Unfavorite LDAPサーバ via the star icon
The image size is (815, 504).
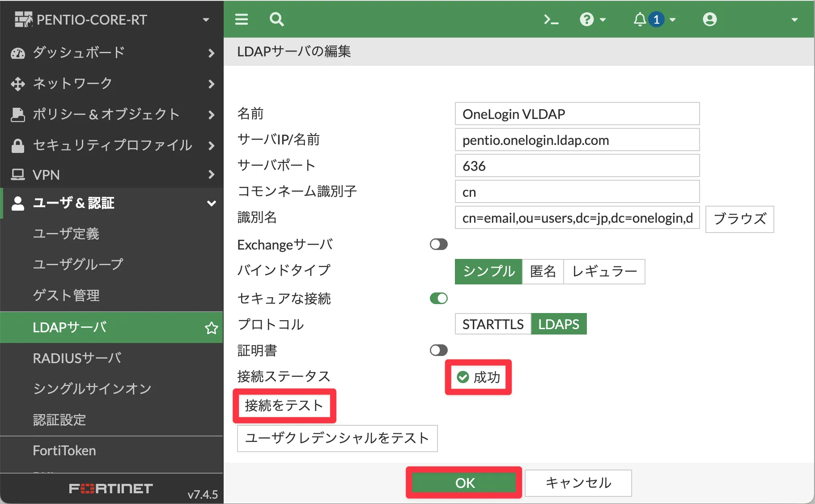tap(211, 327)
